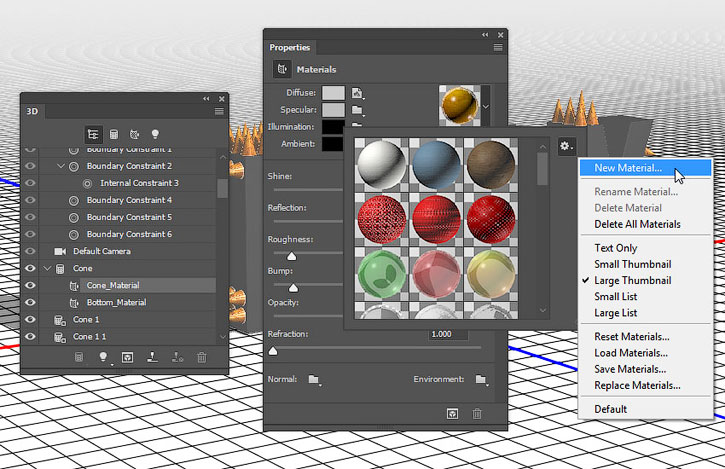Select the green glass sphere material thumbnail
The width and height of the screenshot is (725, 469).
(x=382, y=274)
